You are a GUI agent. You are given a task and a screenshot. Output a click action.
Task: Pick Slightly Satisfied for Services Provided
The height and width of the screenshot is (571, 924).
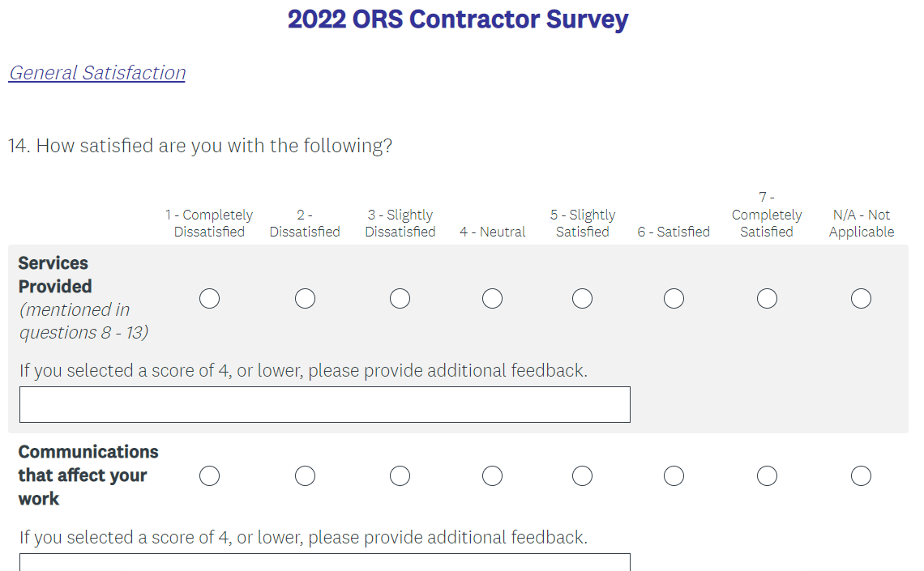[582, 299]
